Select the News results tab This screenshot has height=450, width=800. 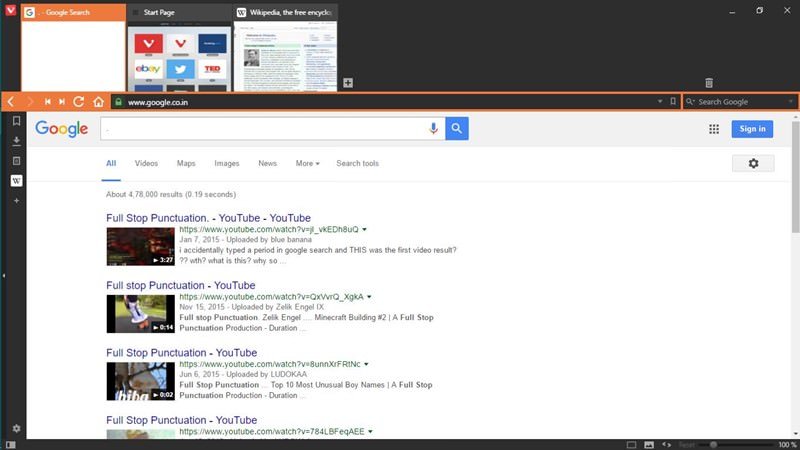click(x=267, y=163)
